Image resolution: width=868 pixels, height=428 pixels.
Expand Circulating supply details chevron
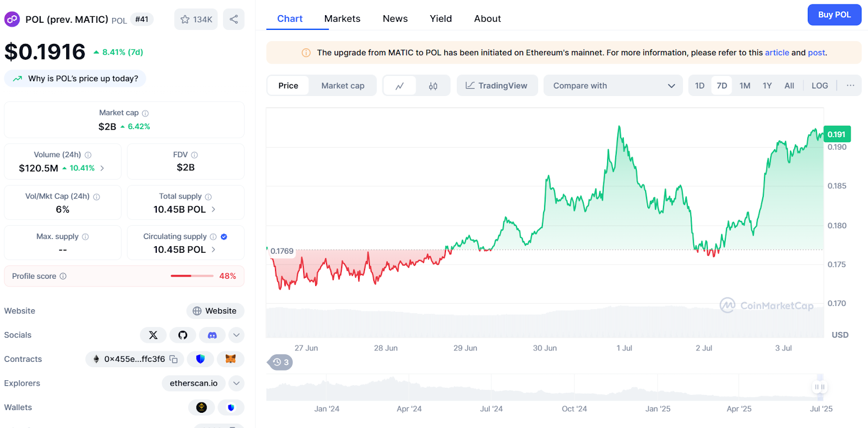214,250
